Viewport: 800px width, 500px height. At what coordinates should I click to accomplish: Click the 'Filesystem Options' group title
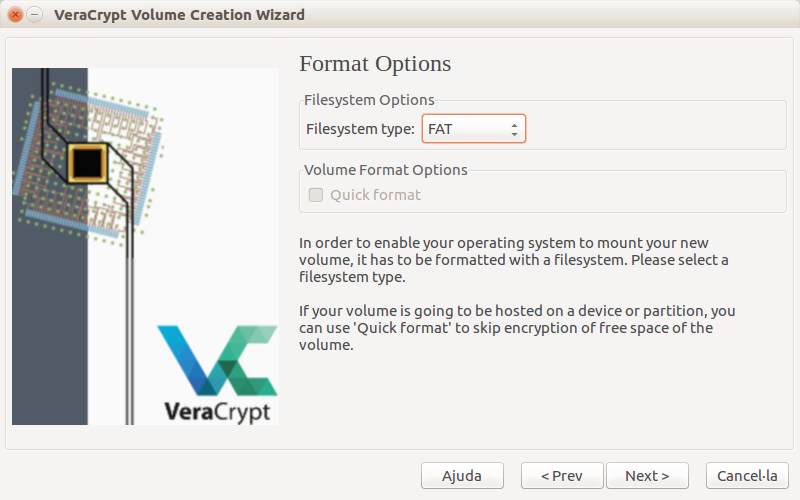coord(369,100)
